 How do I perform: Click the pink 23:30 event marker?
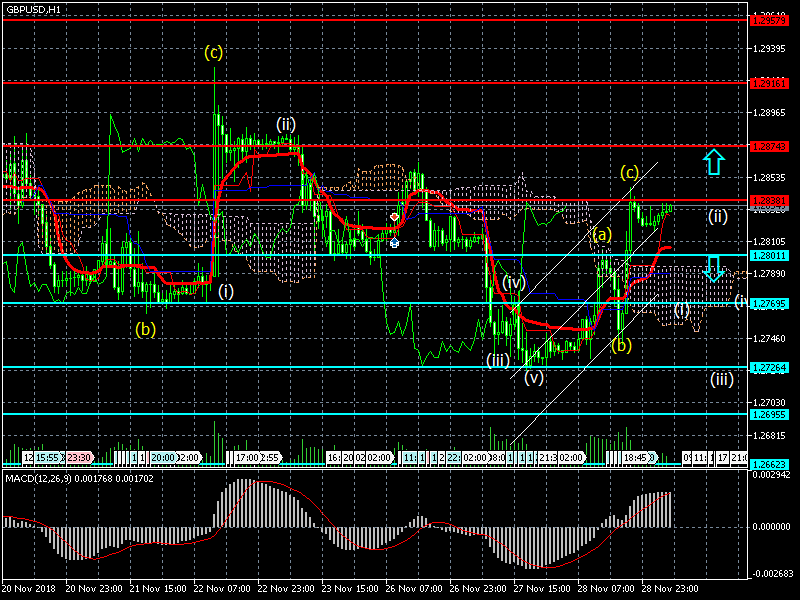point(79,458)
